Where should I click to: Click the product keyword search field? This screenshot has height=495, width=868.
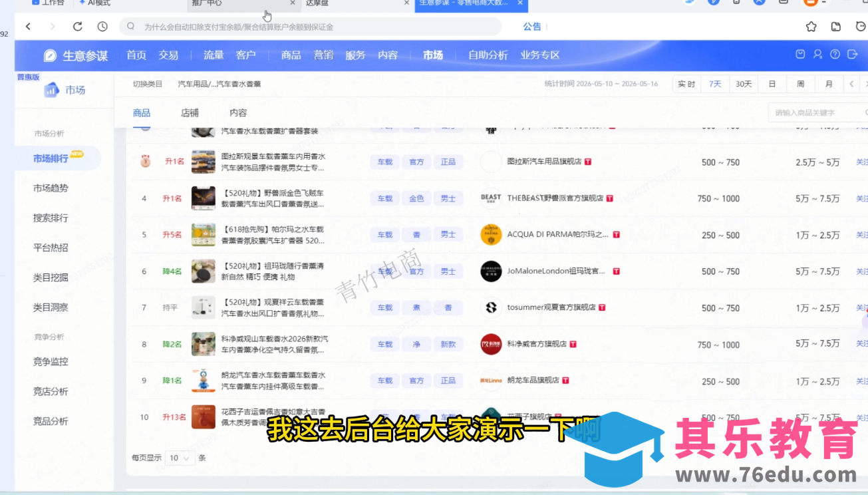(x=817, y=113)
